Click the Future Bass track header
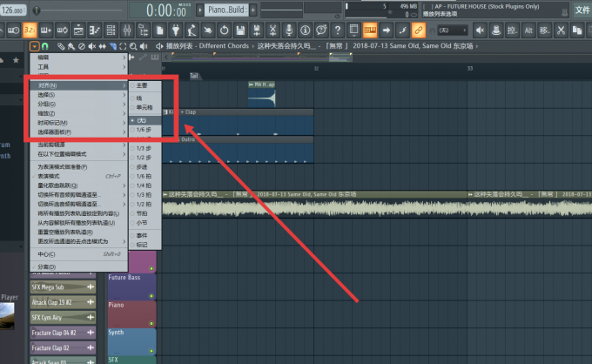The image size is (592, 364). 131,286
